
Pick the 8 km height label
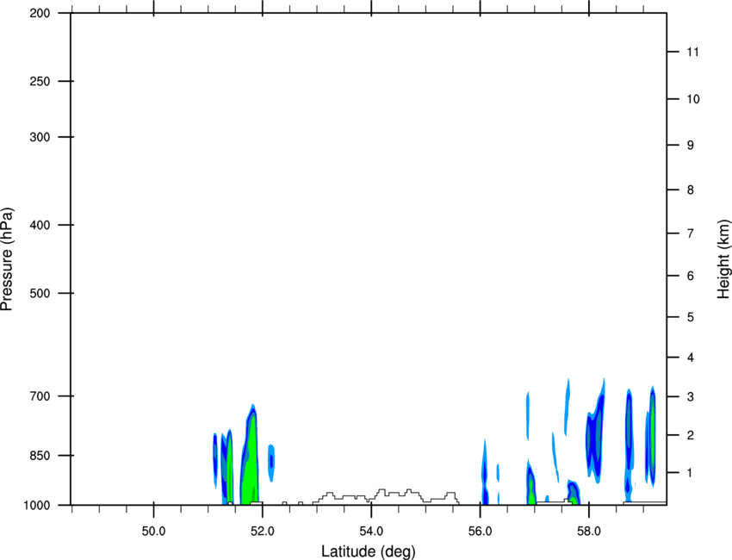click(x=691, y=190)
